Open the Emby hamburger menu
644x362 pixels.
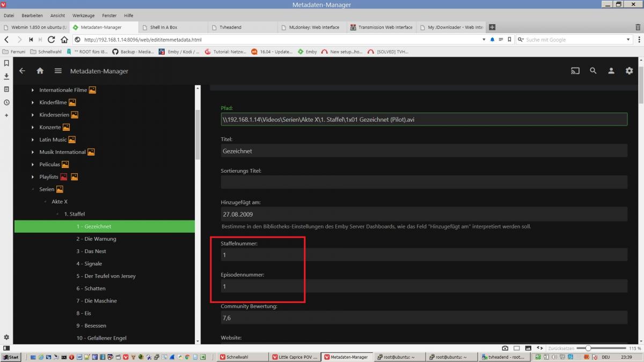[58, 71]
